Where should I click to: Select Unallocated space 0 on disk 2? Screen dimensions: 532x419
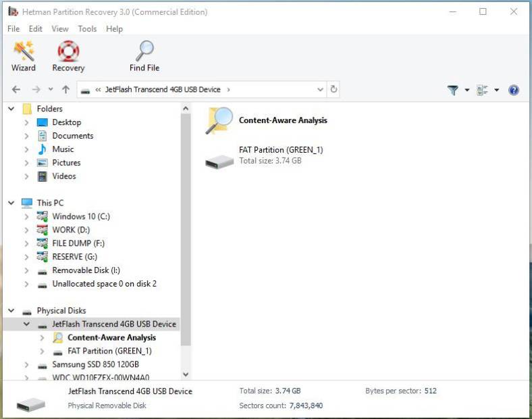104,284
